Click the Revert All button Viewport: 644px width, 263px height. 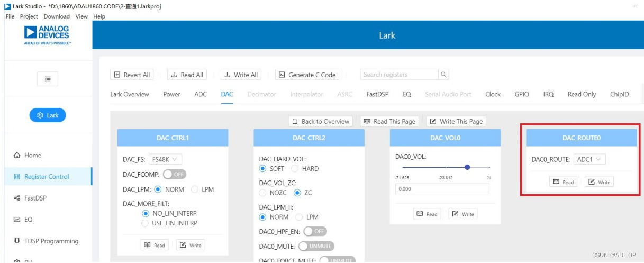pos(132,75)
